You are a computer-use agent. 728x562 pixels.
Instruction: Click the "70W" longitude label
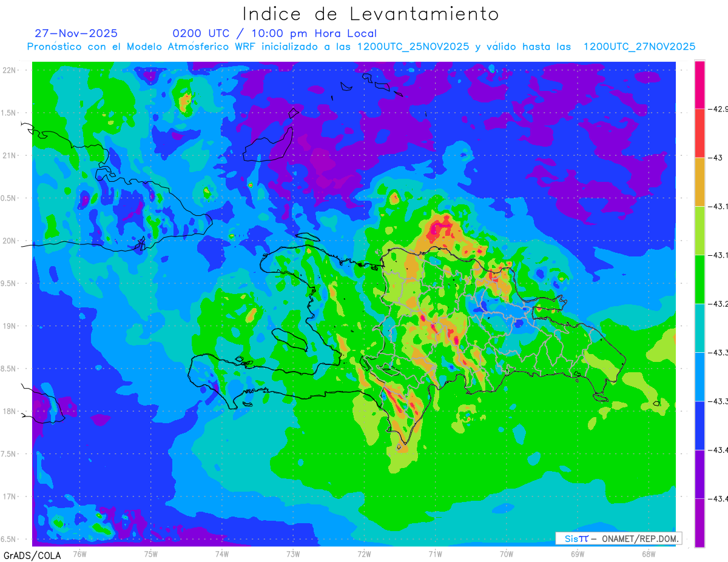(506, 554)
